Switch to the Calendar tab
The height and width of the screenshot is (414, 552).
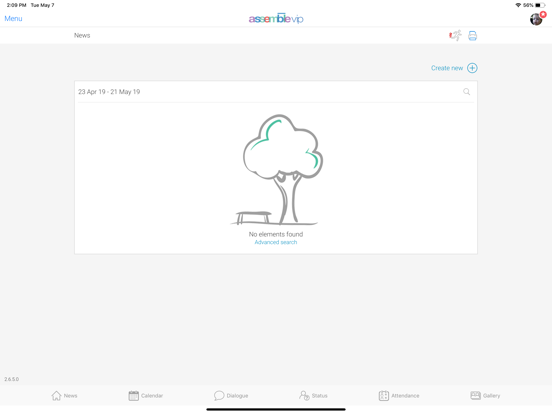pyautogui.click(x=146, y=396)
